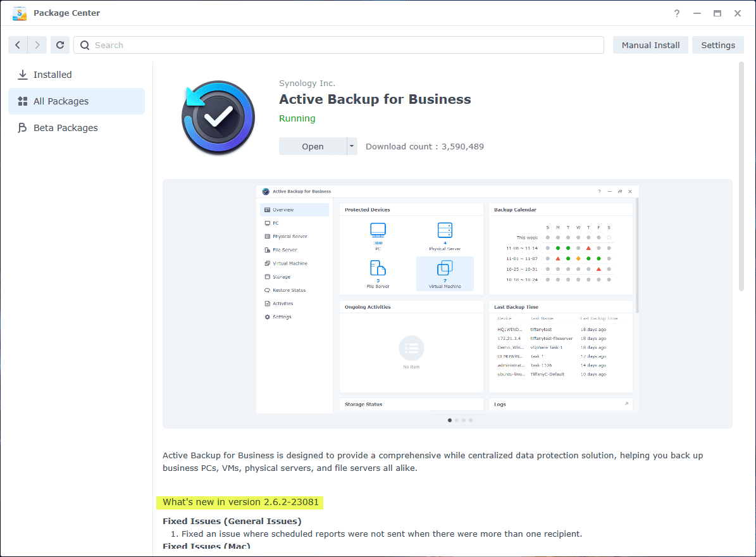The image size is (756, 557).
Task: Open Package Center help
Action: coord(677,13)
